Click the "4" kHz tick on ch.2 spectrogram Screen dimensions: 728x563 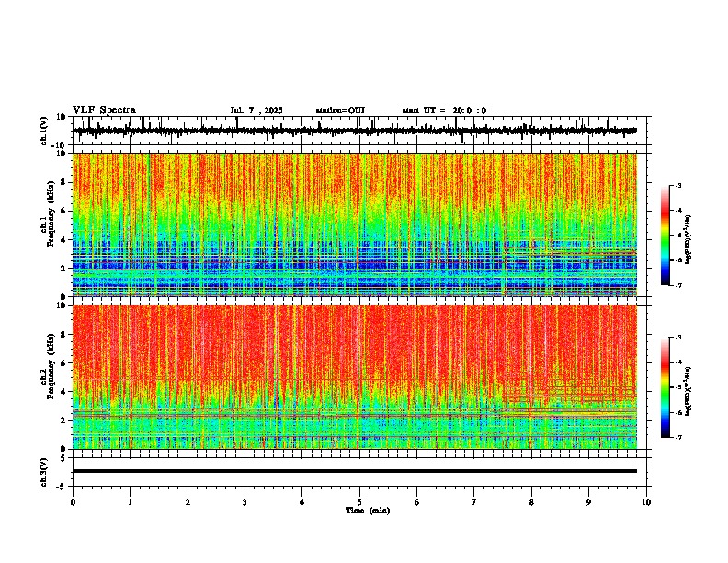point(63,392)
